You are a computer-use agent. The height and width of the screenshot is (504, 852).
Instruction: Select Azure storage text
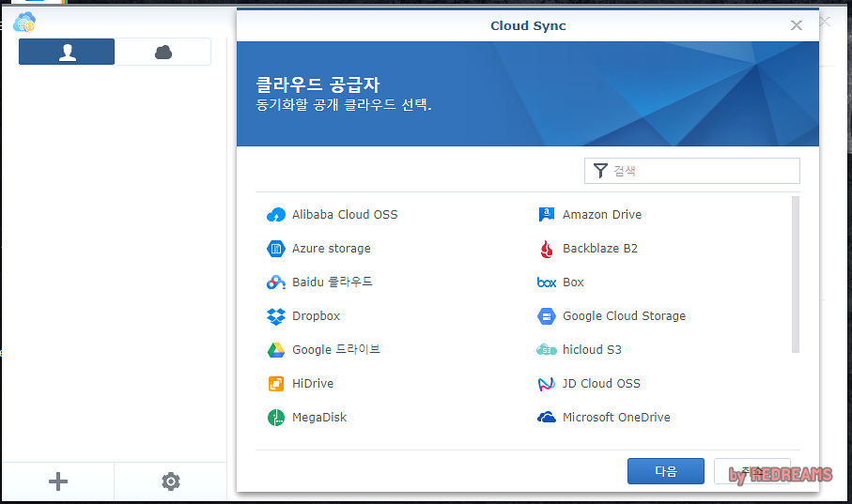(332, 249)
